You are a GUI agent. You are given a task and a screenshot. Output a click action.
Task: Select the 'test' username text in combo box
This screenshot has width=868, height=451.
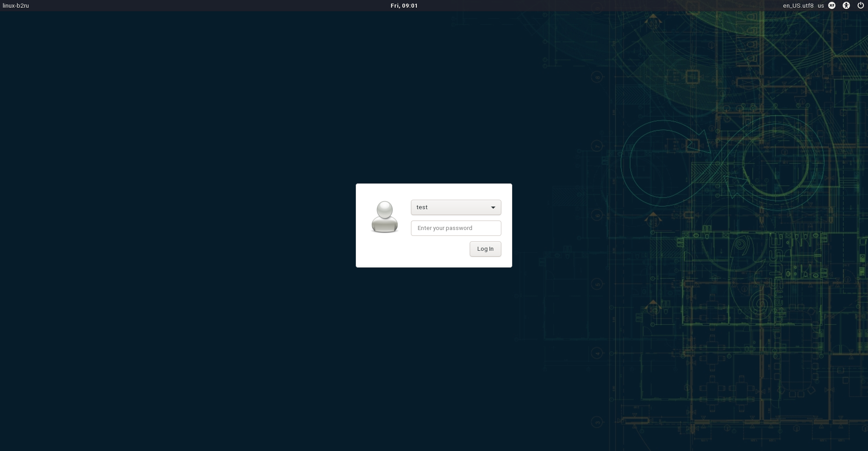[x=422, y=207]
